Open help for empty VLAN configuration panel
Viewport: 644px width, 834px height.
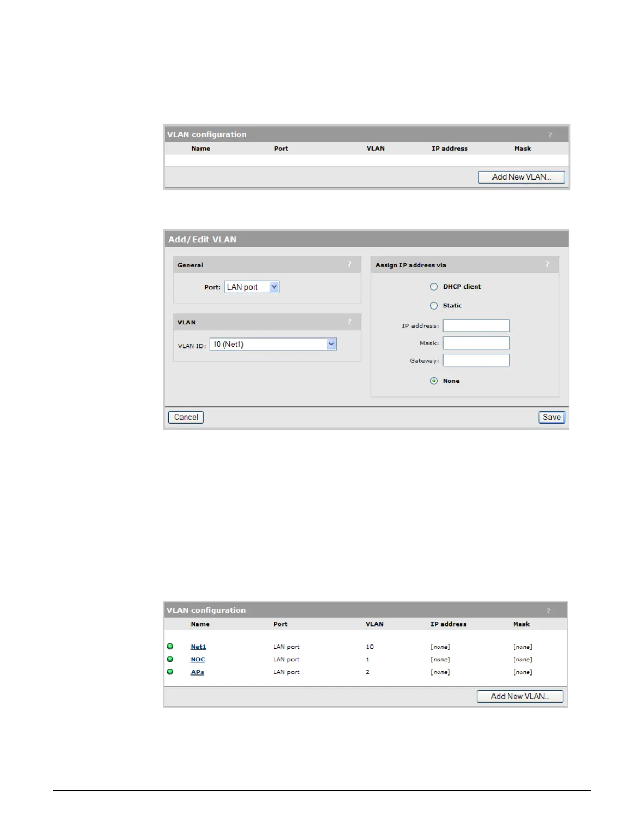[550, 135]
